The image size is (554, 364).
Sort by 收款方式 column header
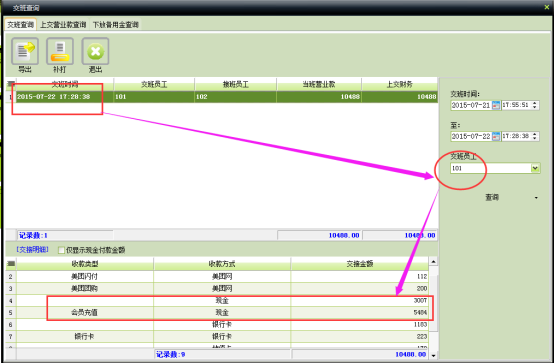[x=222, y=264]
